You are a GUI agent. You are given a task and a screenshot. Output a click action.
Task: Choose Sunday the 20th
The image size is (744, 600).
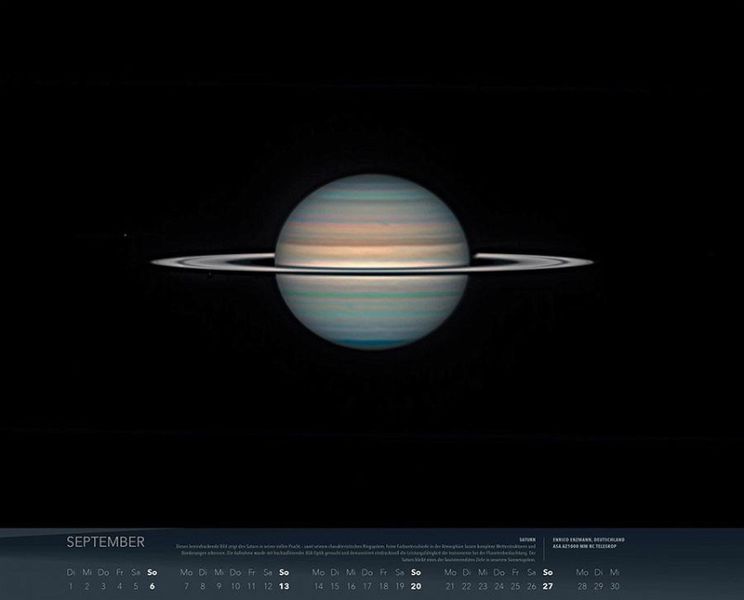point(415,586)
